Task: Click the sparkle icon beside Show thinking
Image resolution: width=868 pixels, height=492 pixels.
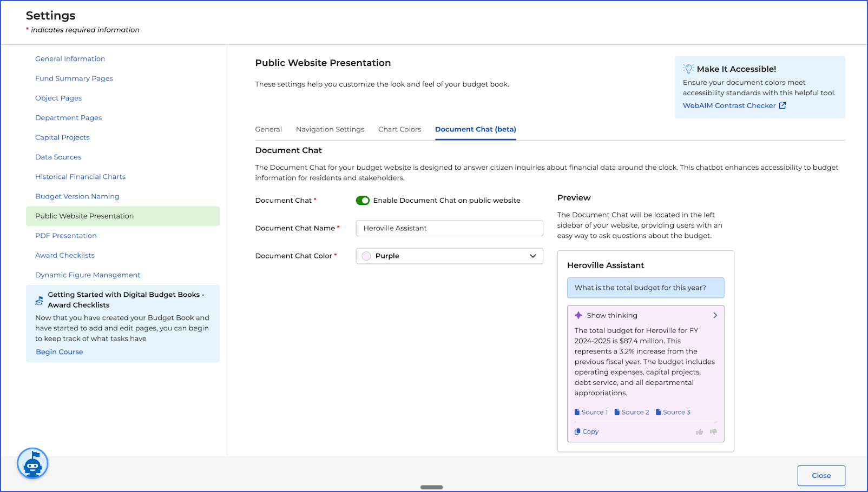Action: click(x=578, y=315)
